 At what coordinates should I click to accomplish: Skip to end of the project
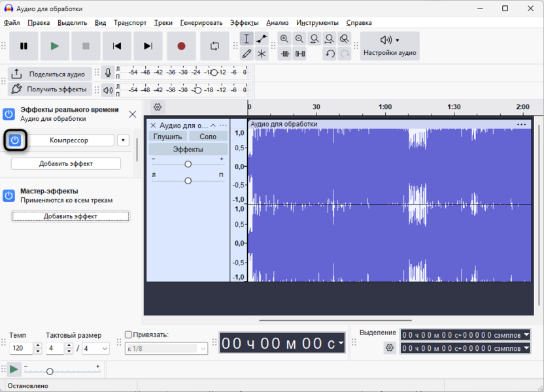click(x=148, y=46)
